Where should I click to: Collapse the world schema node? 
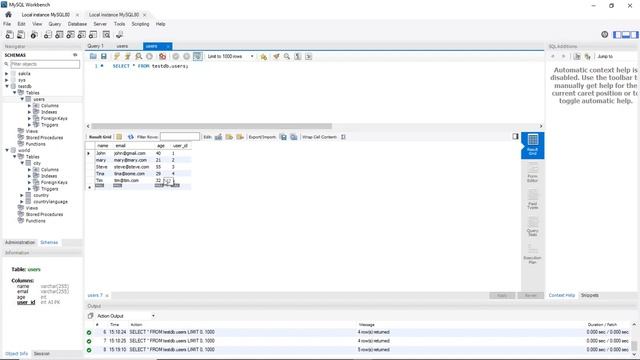tap(7, 150)
